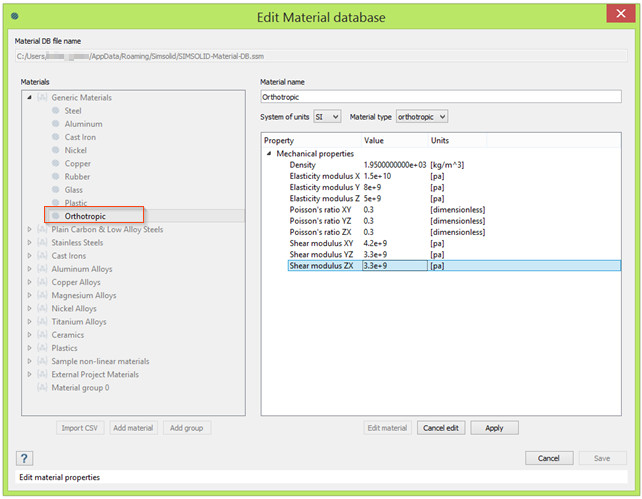Expand the External Project Materials group
This screenshot has height=499, width=642.
tap(29, 375)
